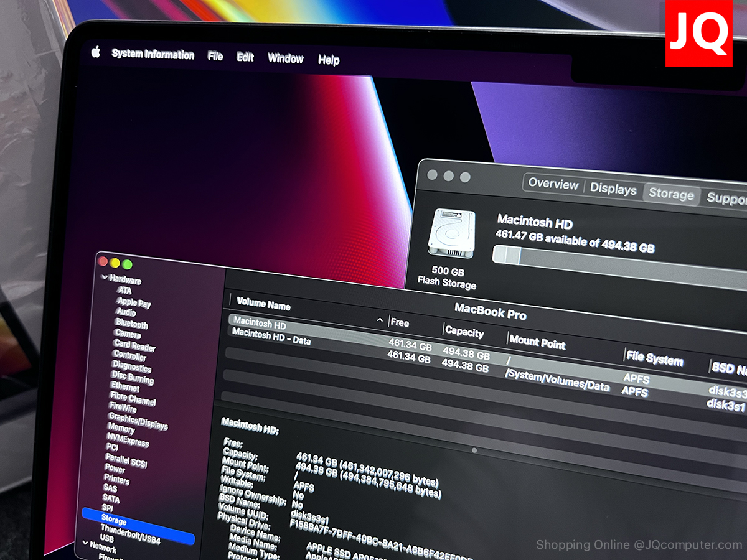Click the disk3s1 BSD name cell

(x=726, y=405)
